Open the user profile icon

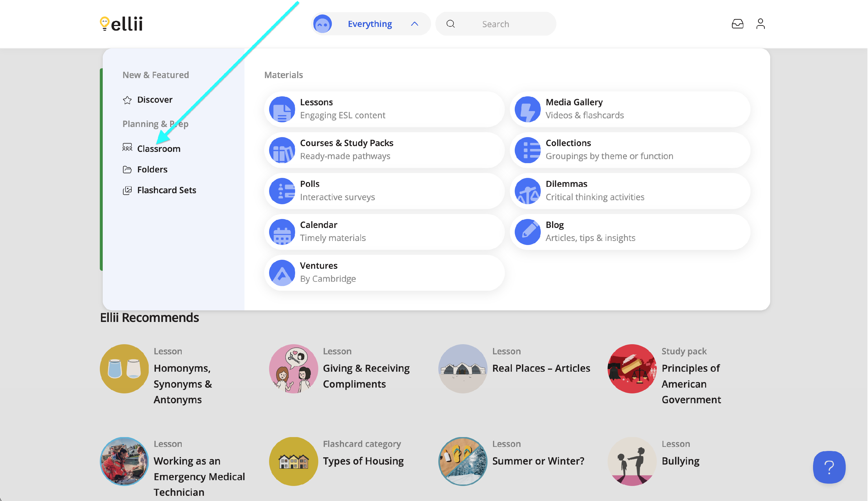[760, 24]
